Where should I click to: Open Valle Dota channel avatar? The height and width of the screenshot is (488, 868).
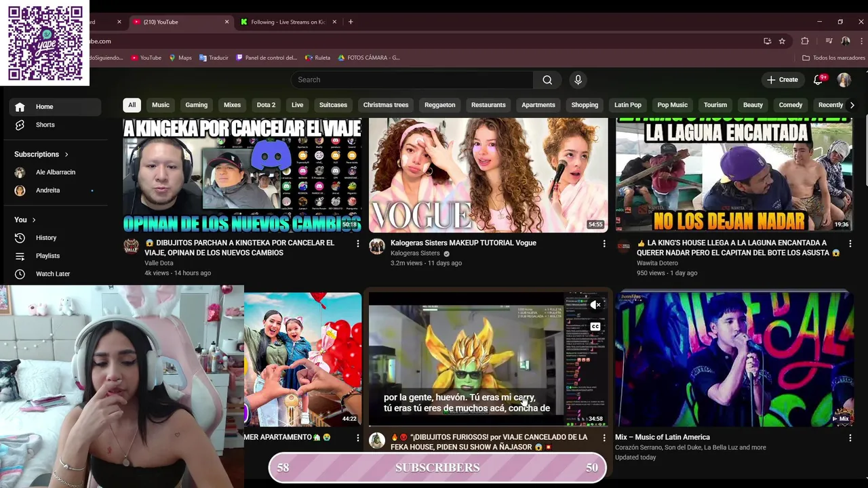(131, 246)
